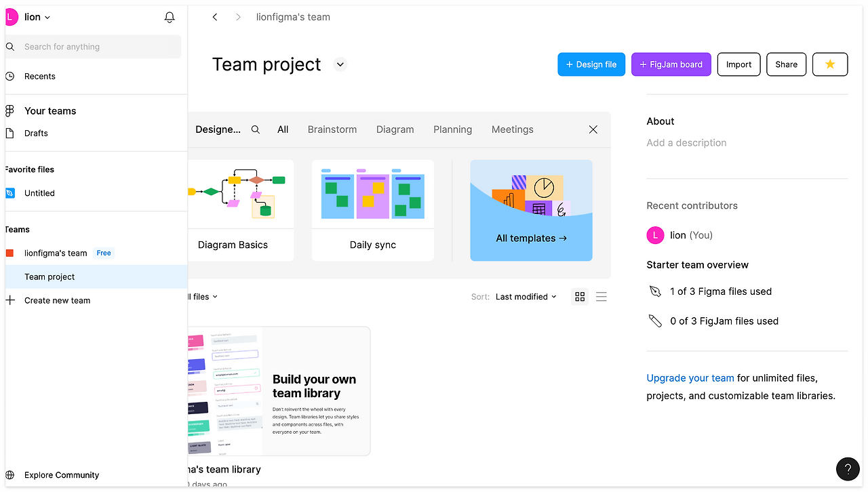Select the Meetings tab
Screen dimensions: 868x492
point(513,129)
